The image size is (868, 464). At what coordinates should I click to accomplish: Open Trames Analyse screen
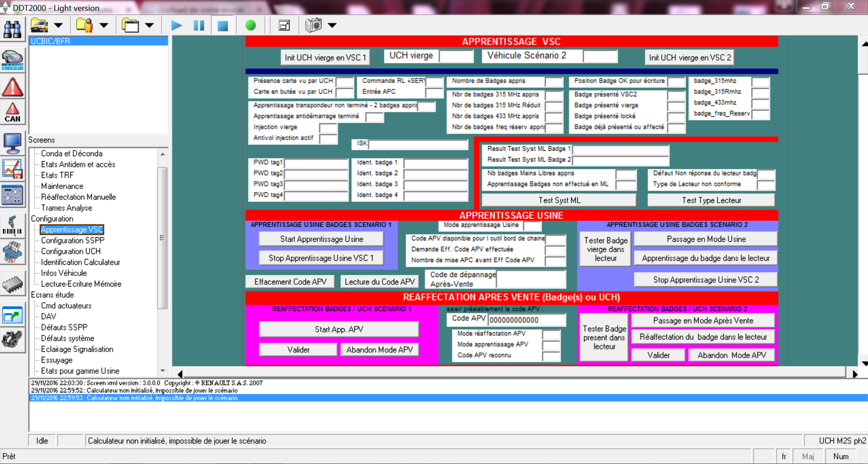click(x=67, y=208)
